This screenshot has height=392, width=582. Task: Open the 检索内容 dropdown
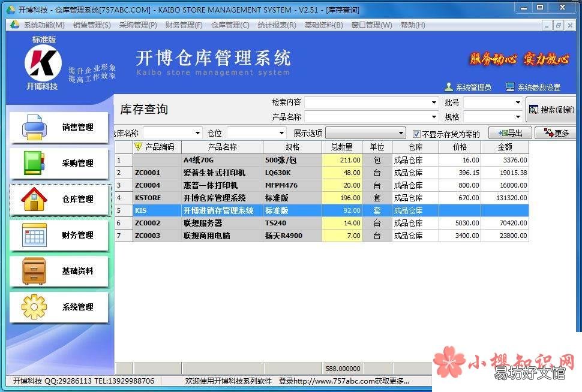(434, 102)
